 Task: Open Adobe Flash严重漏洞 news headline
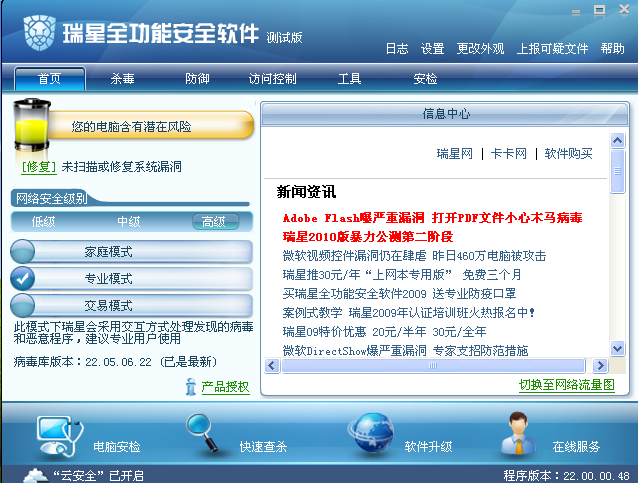433,218
